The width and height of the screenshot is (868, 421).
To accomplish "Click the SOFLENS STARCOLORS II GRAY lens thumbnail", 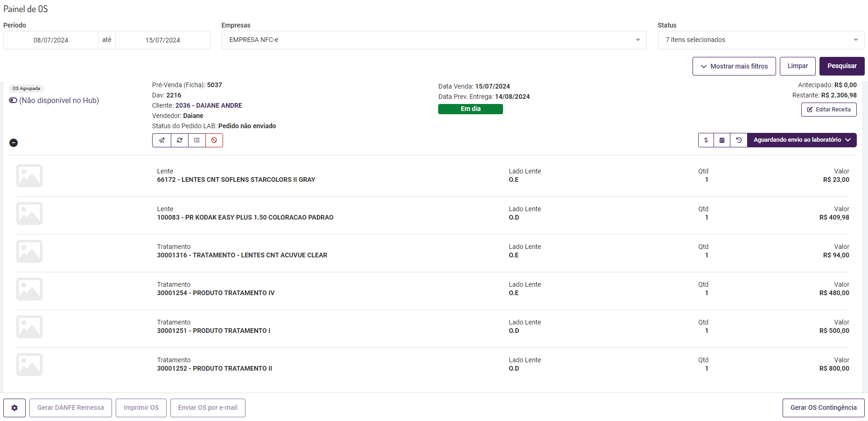I will [29, 176].
